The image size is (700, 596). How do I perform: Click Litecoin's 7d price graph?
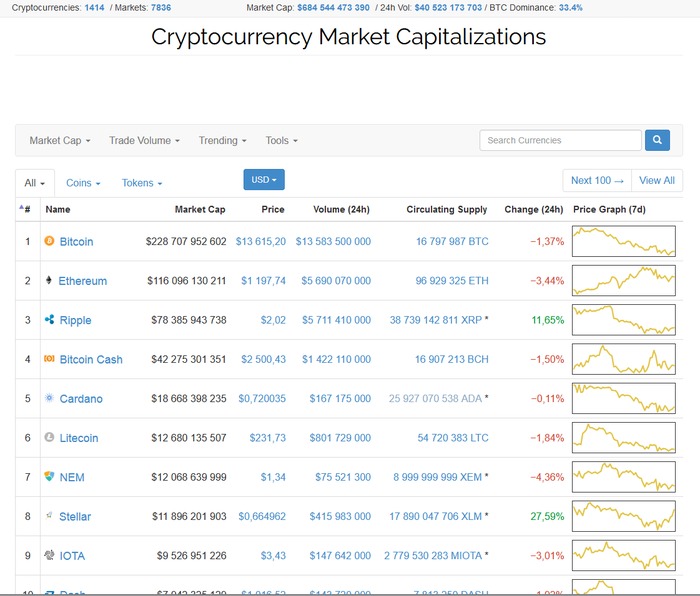click(x=624, y=438)
